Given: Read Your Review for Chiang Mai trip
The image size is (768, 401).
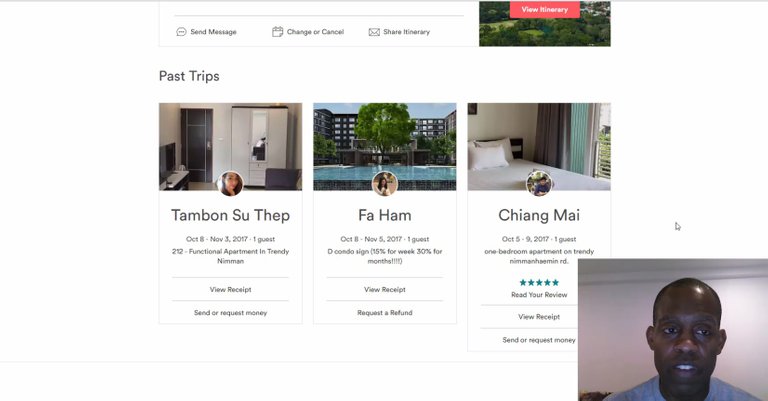Looking at the screenshot, I should [539, 295].
